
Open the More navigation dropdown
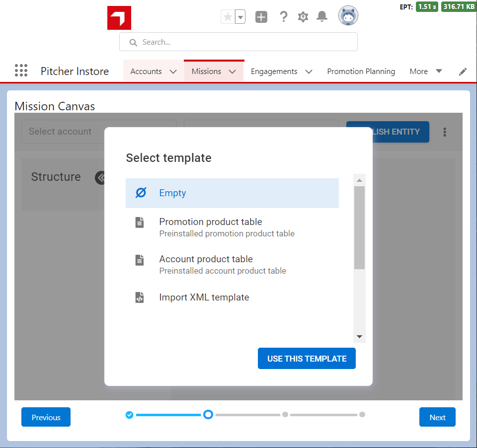click(x=425, y=72)
